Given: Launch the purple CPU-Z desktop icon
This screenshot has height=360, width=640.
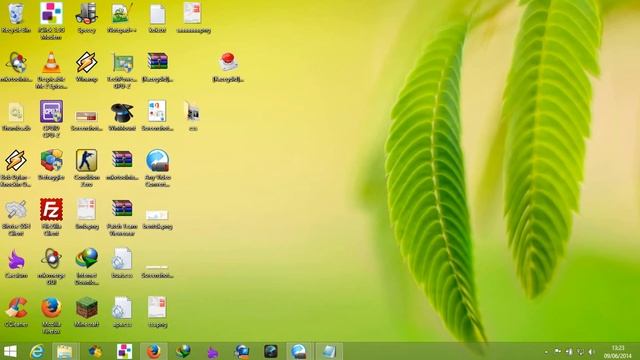Looking at the screenshot, I should click(x=51, y=118).
